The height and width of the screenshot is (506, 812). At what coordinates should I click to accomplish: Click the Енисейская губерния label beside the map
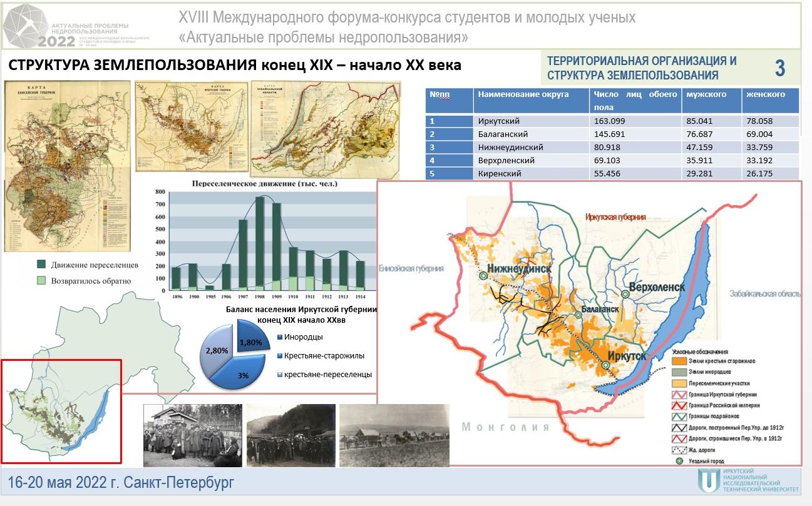(411, 268)
